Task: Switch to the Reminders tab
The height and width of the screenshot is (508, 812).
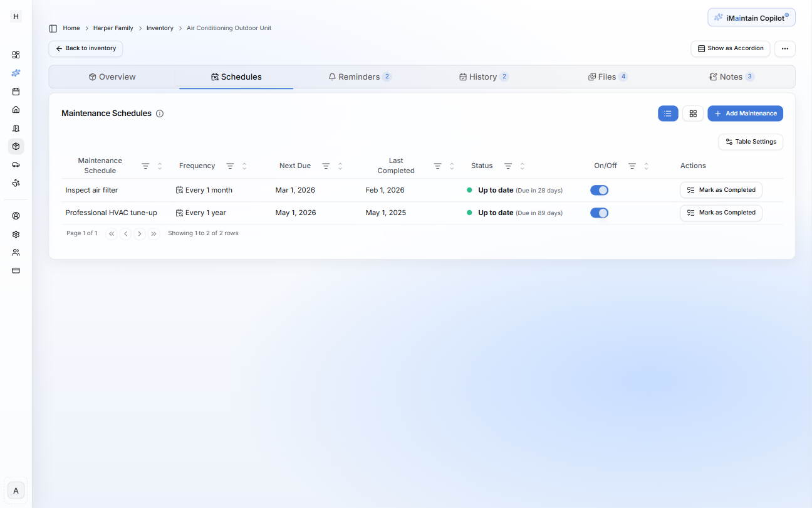Action: coord(360,76)
